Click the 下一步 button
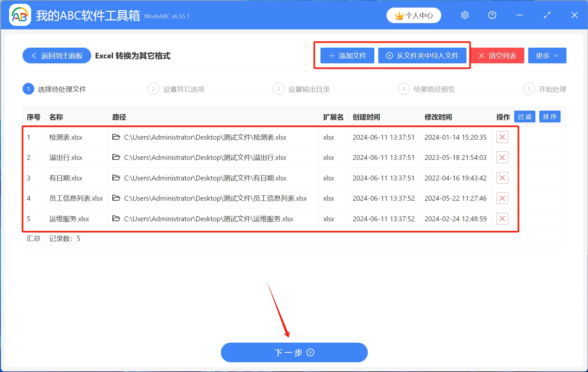The width and height of the screenshot is (588, 372). 294,352
